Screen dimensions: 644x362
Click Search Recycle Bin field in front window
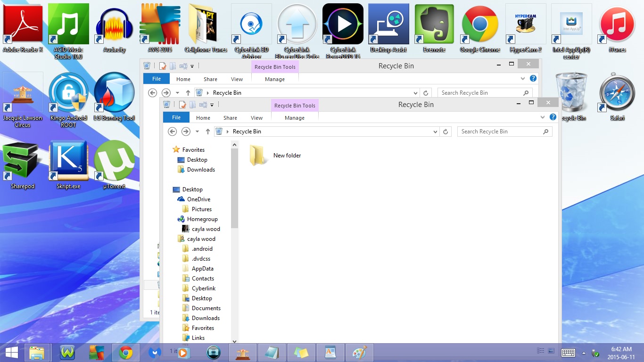pyautogui.click(x=504, y=132)
